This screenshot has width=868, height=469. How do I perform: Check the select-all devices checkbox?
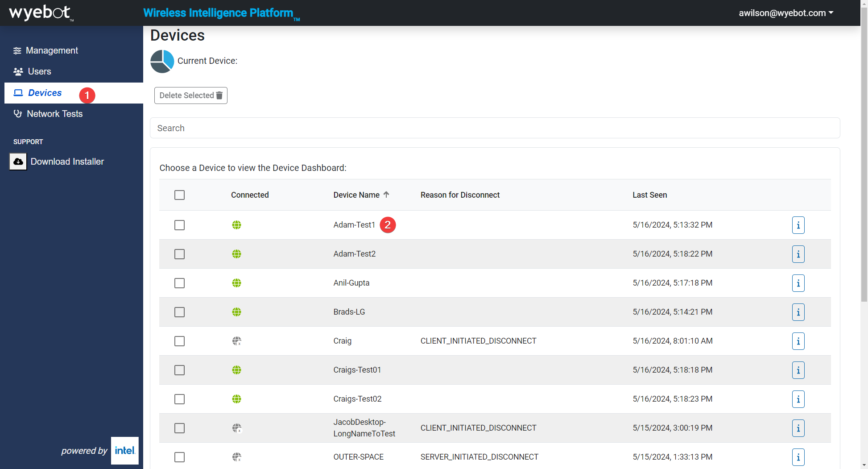(x=179, y=195)
